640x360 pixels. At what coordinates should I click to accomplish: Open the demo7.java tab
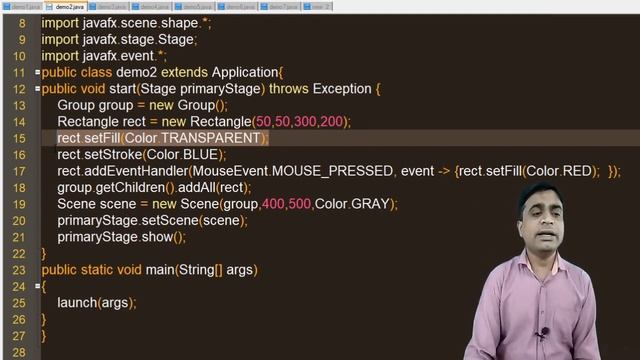(x=280, y=7)
